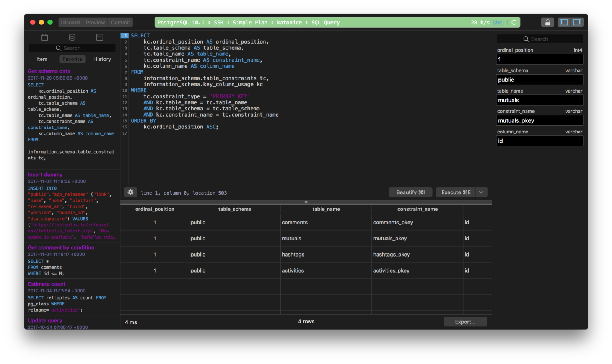Select the 'activities' table_name cell
Screen dimensions: 612x364
[x=326, y=270]
